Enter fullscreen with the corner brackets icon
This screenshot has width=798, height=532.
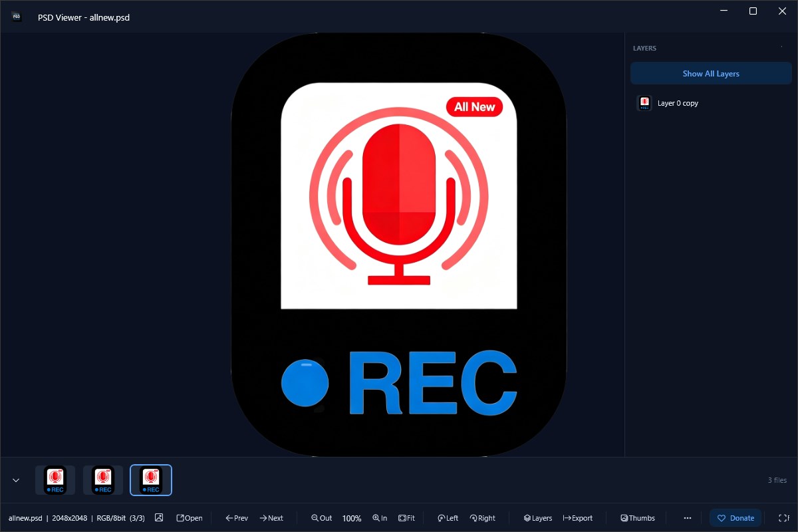coord(783,518)
